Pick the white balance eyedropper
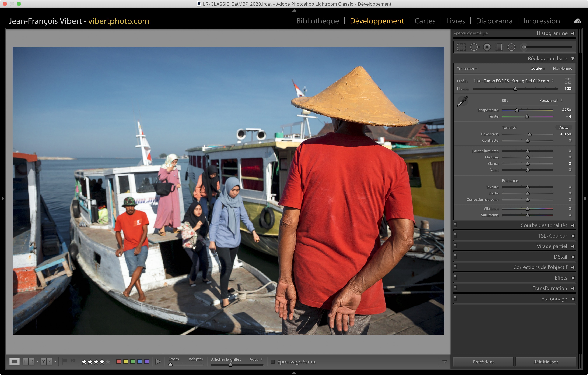Viewport: 588px width, 375px height. [462, 101]
